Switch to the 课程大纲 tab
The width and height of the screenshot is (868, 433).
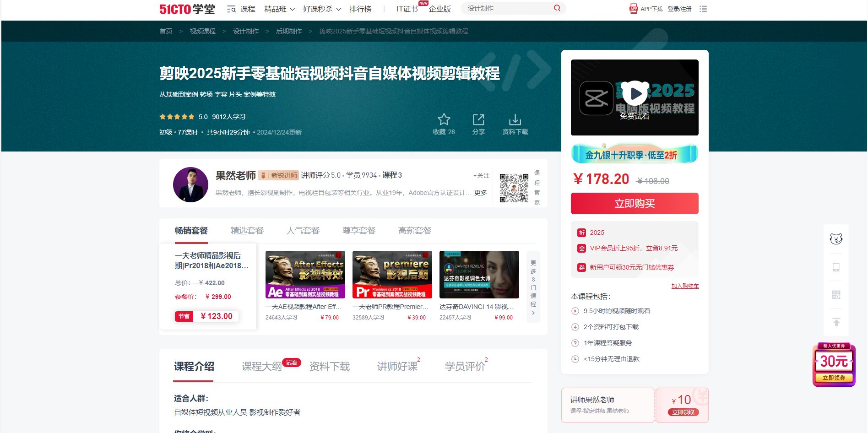click(261, 367)
